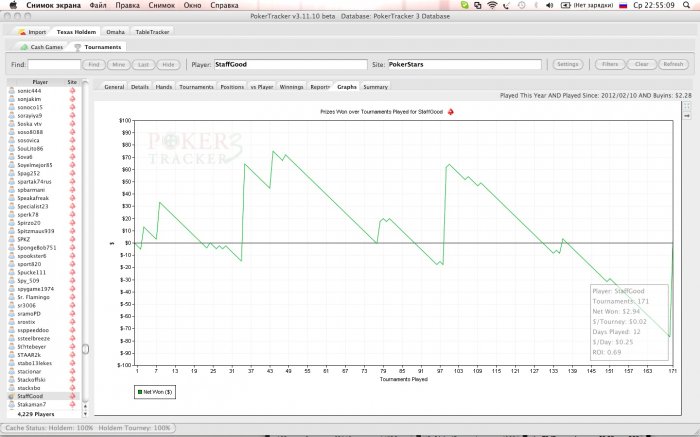Click PokerStars logo next to graph title

click(x=450, y=112)
